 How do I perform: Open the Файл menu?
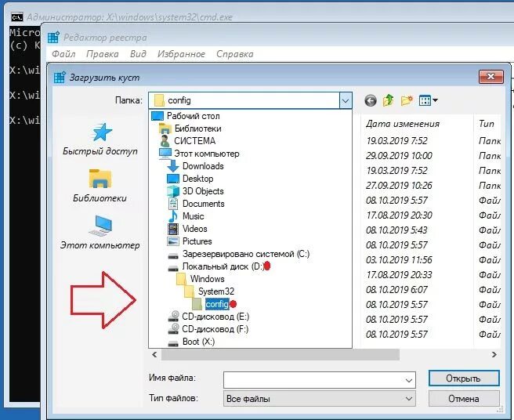click(x=63, y=54)
